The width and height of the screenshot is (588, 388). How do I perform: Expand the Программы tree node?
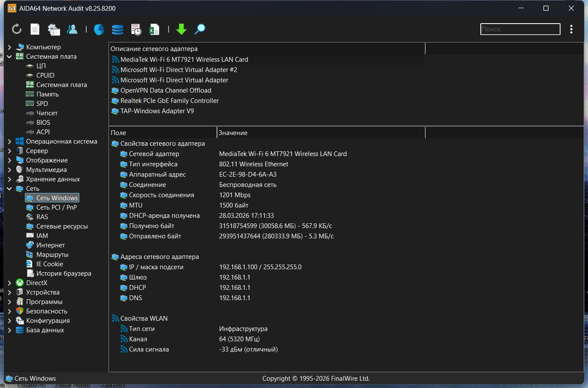(9, 302)
